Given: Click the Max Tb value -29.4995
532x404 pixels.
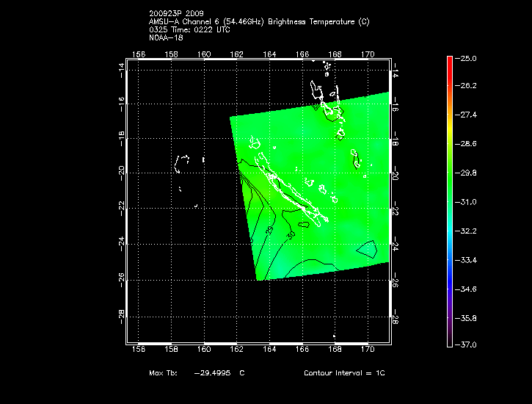Looking at the screenshot, I should click(213, 373).
